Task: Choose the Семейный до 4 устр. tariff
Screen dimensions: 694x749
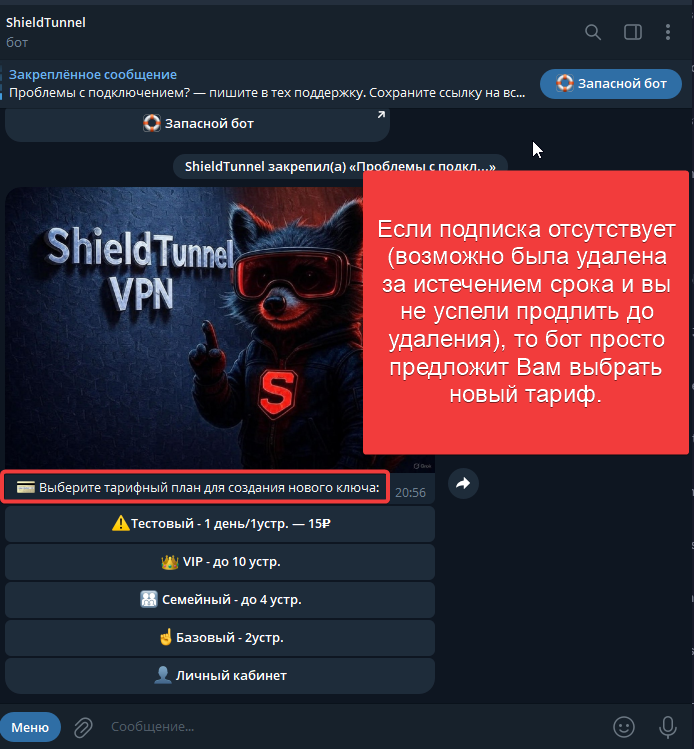Action: tap(220, 599)
